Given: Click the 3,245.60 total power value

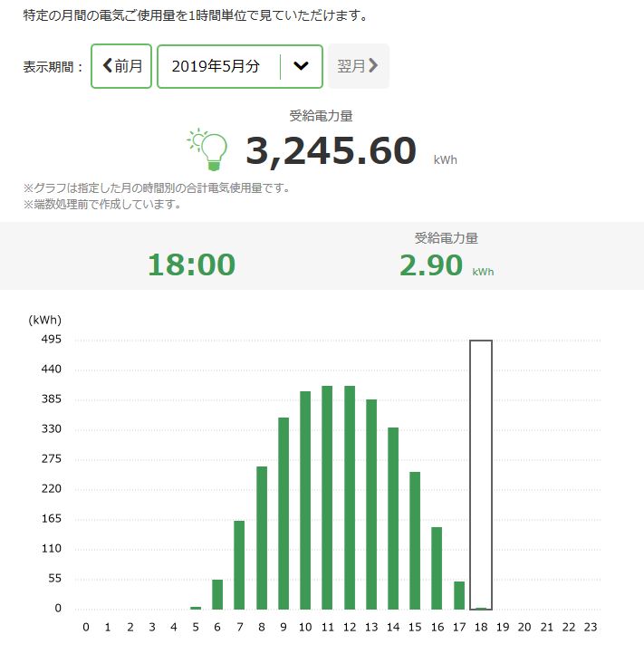Looking at the screenshot, I should coord(332,151).
